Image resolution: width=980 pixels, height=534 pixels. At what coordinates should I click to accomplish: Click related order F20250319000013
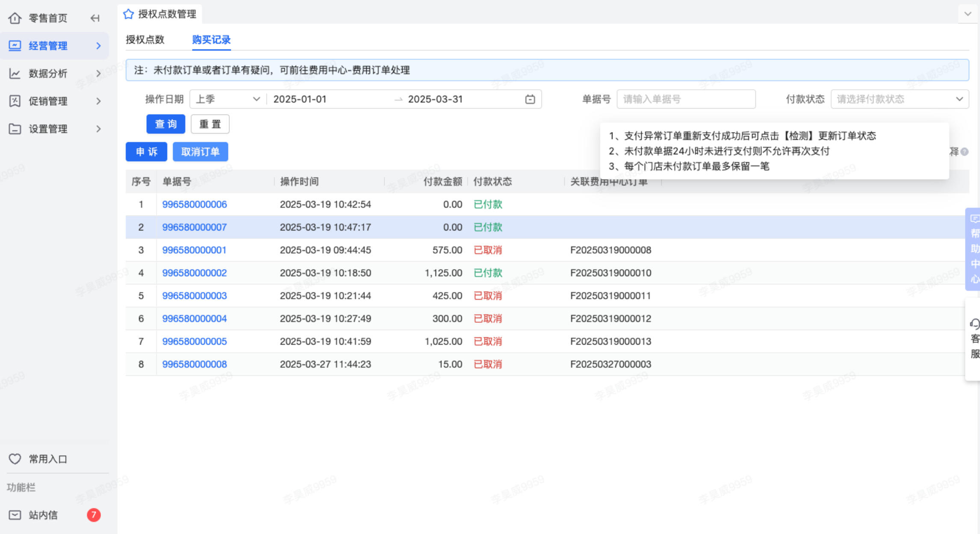pos(610,342)
